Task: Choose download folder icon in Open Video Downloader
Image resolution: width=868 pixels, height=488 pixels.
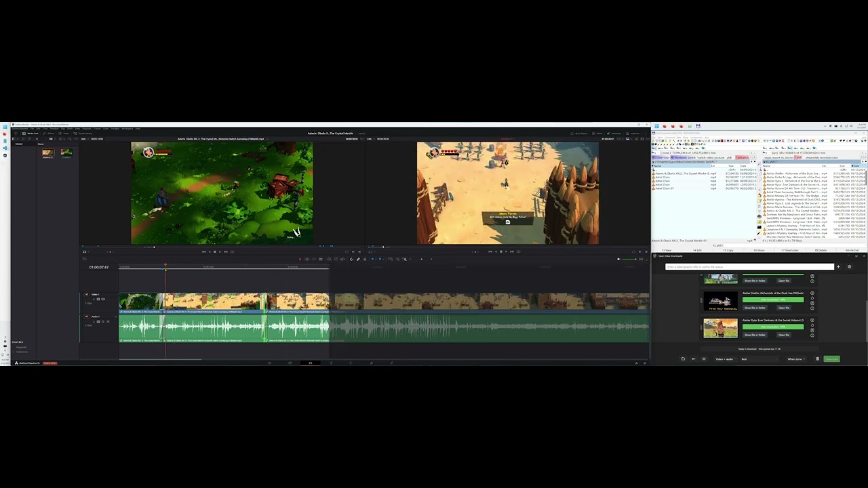Action: click(x=683, y=359)
